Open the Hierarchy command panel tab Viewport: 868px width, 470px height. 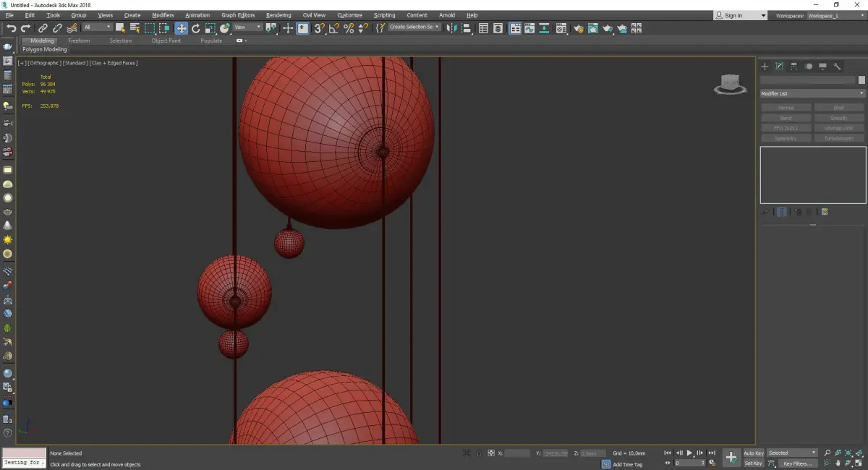[794, 67]
